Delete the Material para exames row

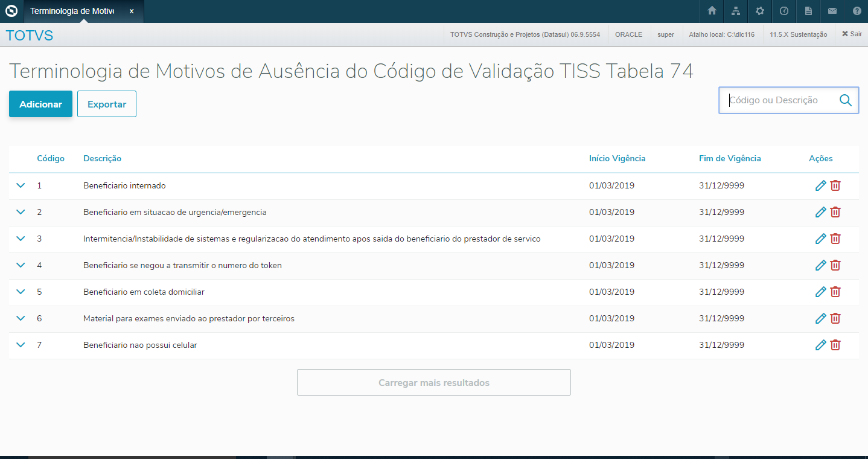click(x=835, y=318)
